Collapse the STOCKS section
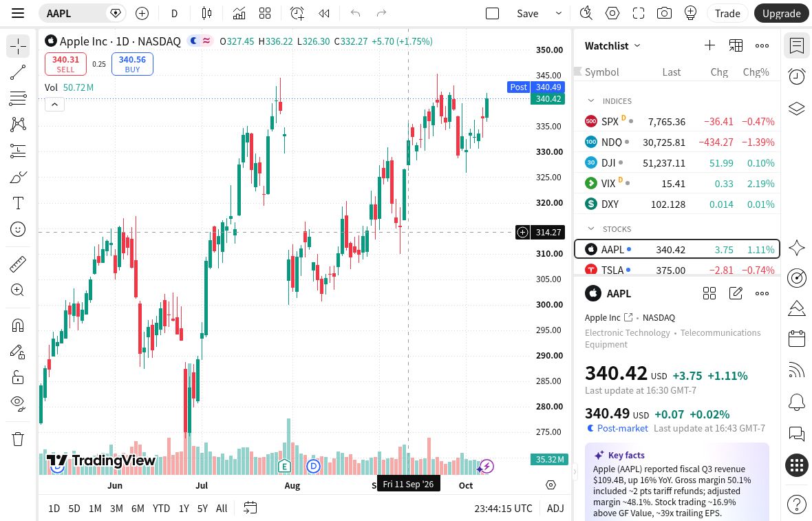This screenshot has height=521, width=812. [590, 229]
